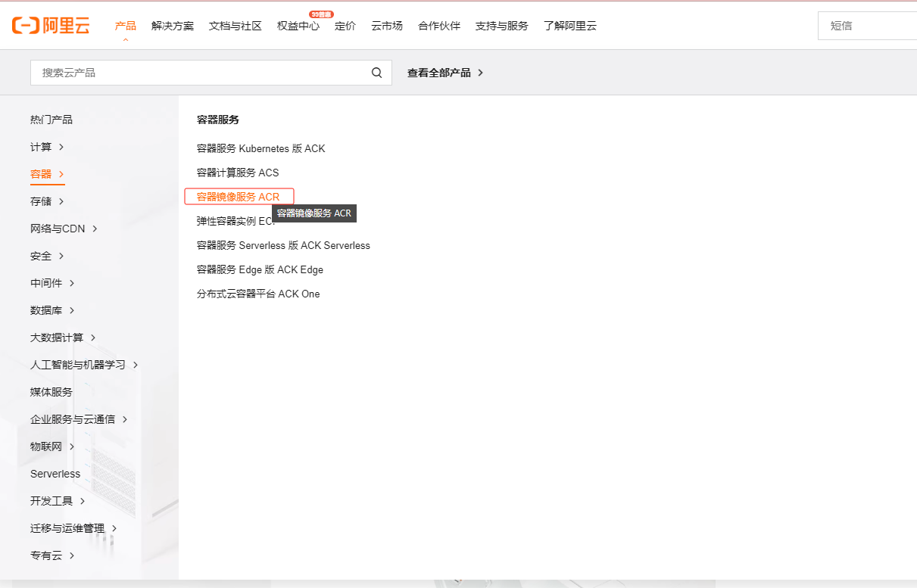Expand the 数据库 category
This screenshot has height=588, width=917.
[52, 310]
